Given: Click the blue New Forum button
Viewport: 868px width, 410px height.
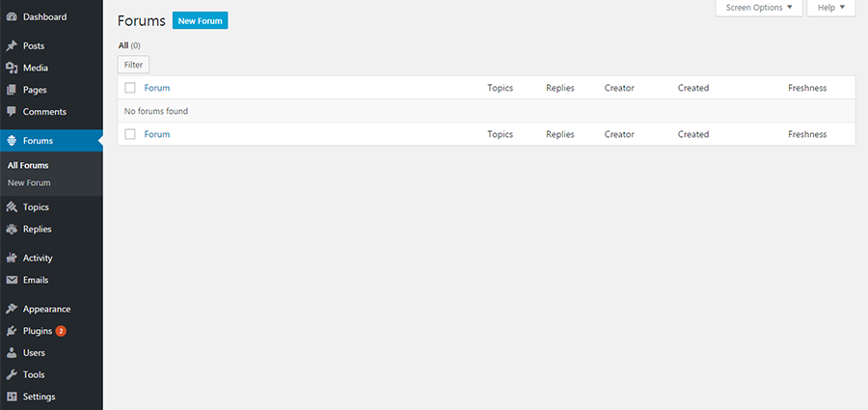Looking at the screenshot, I should [x=201, y=21].
